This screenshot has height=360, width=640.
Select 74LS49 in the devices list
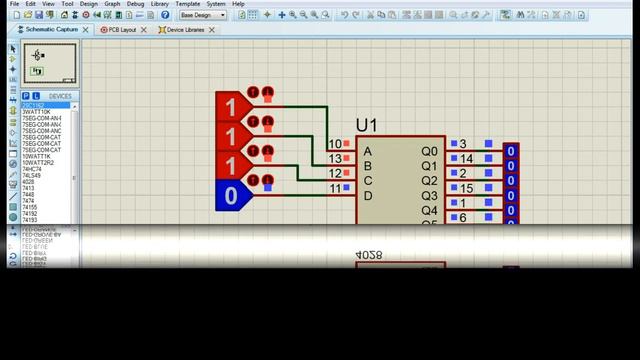click(x=31, y=176)
